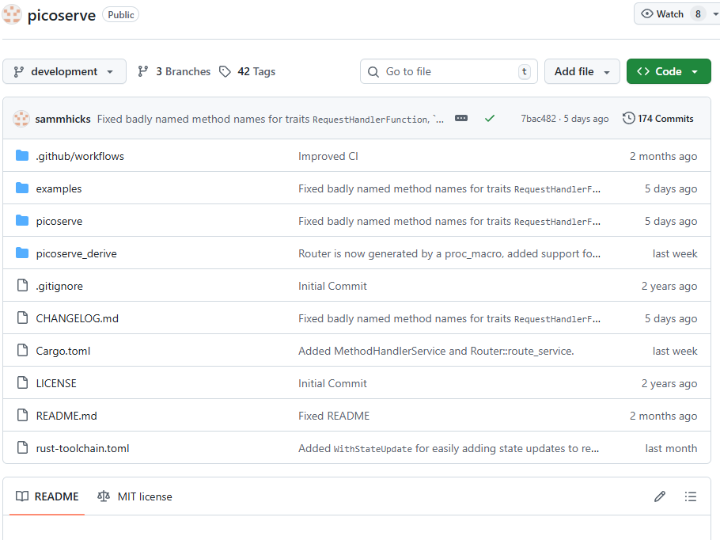Open the examples folder

point(59,189)
